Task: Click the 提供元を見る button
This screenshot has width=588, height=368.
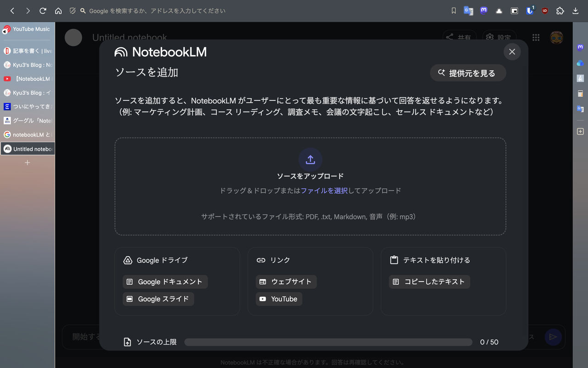Action: point(468,73)
